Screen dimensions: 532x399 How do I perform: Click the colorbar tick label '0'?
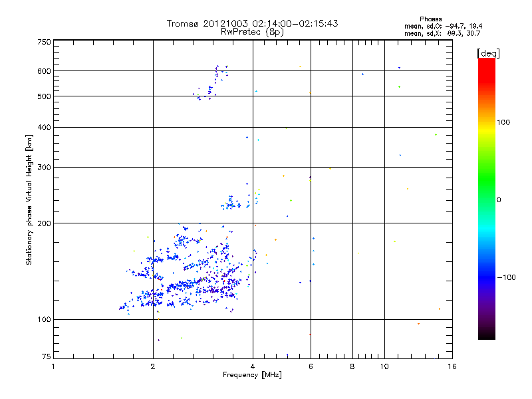pos(499,200)
